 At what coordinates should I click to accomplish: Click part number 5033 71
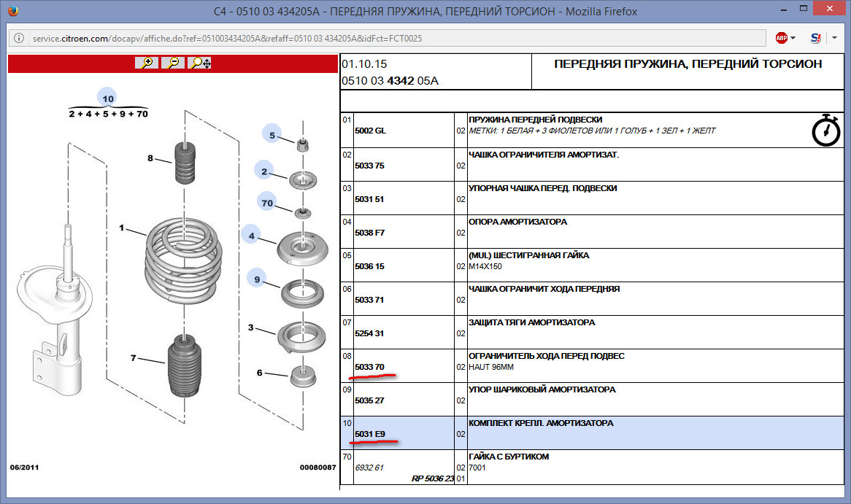[x=369, y=300]
